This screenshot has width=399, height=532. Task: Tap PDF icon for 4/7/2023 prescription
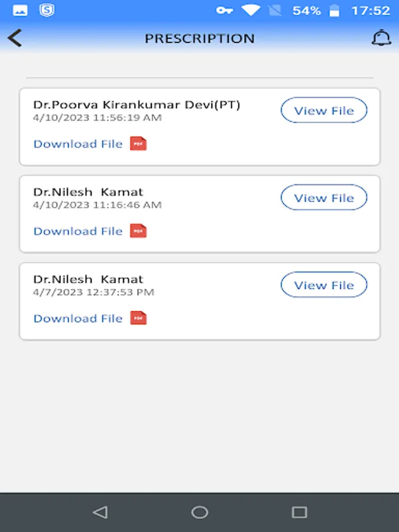(x=138, y=318)
